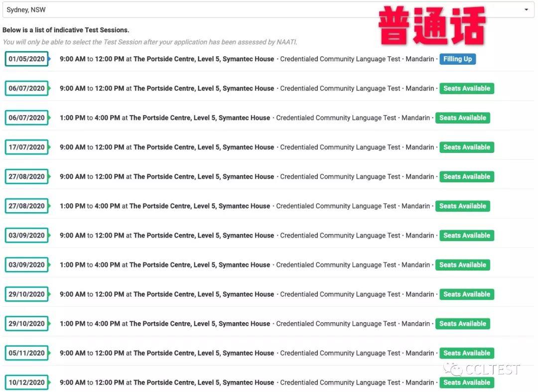Image resolution: width=538 pixels, height=392 pixels.
Task: Click Seats Available for 29/10/2020 9:00 AM
Action: (467, 294)
